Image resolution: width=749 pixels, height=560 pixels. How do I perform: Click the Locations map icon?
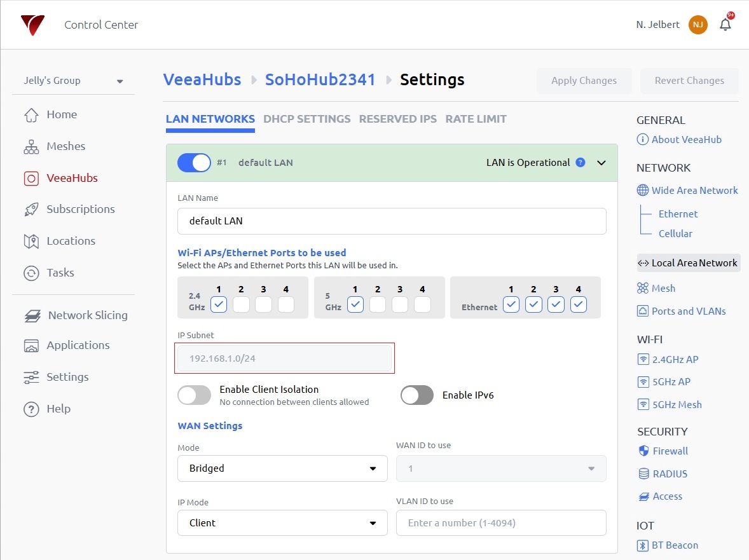point(32,241)
